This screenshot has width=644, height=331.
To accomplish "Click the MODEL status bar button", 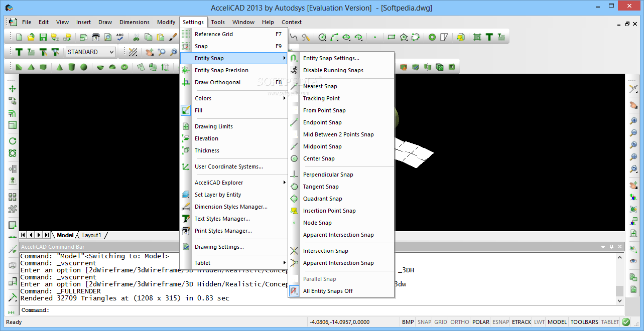I will [x=557, y=322].
